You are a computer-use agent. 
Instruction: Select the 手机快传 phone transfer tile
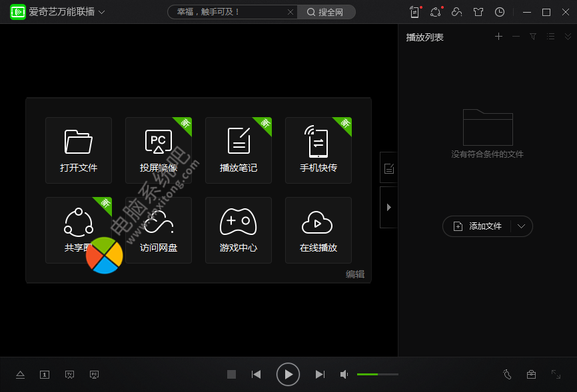pyautogui.click(x=318, y=150)
